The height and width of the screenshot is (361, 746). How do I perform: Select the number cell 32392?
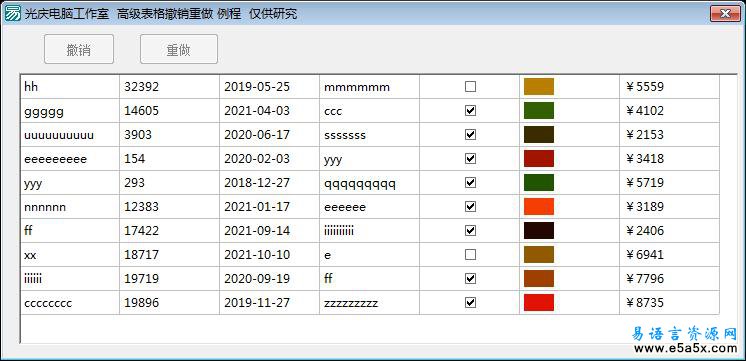point(169,87)
